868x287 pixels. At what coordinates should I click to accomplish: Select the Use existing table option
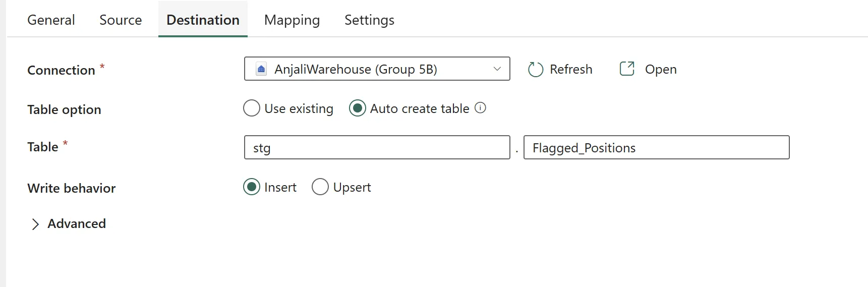click(x=252, y=108)
